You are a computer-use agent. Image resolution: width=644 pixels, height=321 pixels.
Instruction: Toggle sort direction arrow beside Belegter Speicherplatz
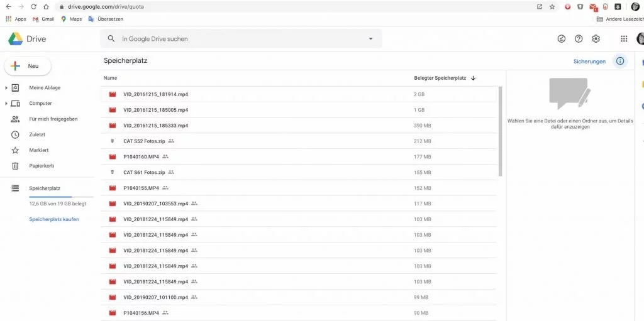(473, 78)
